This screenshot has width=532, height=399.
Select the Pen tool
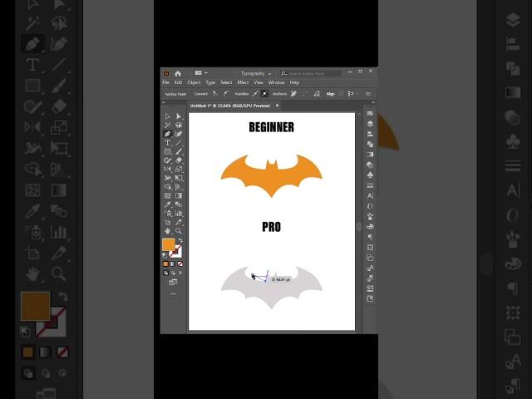[168, 134]
